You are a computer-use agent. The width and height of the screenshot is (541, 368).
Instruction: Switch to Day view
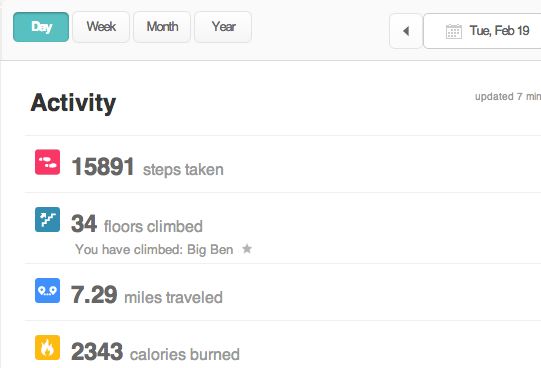(x=41, y=27)
